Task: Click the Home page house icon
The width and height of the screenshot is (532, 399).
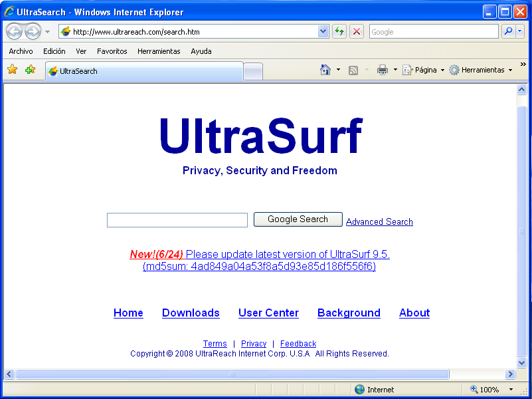Action: coord(325,70)
